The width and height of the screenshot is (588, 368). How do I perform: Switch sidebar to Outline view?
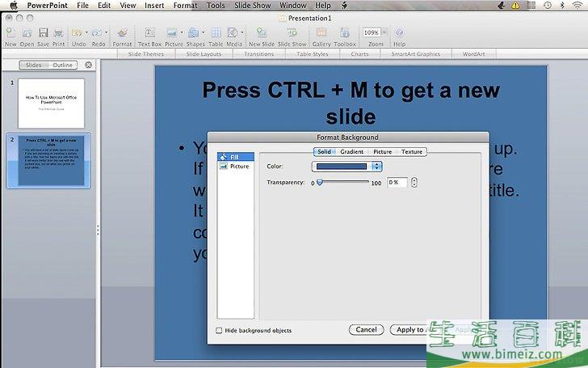[62, 65]
